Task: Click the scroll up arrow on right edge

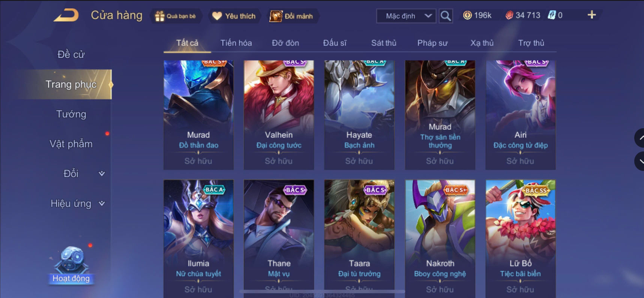Action: (639, 138)
